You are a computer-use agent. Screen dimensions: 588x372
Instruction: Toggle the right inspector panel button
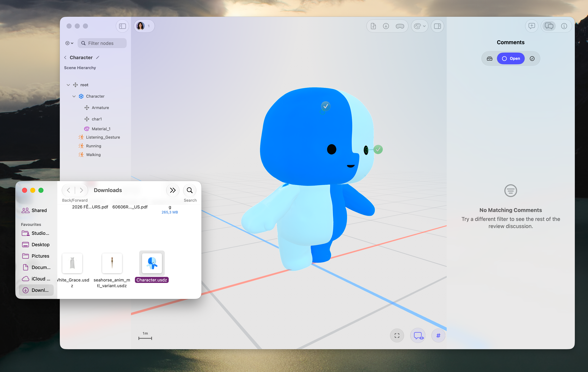[437, 26]
